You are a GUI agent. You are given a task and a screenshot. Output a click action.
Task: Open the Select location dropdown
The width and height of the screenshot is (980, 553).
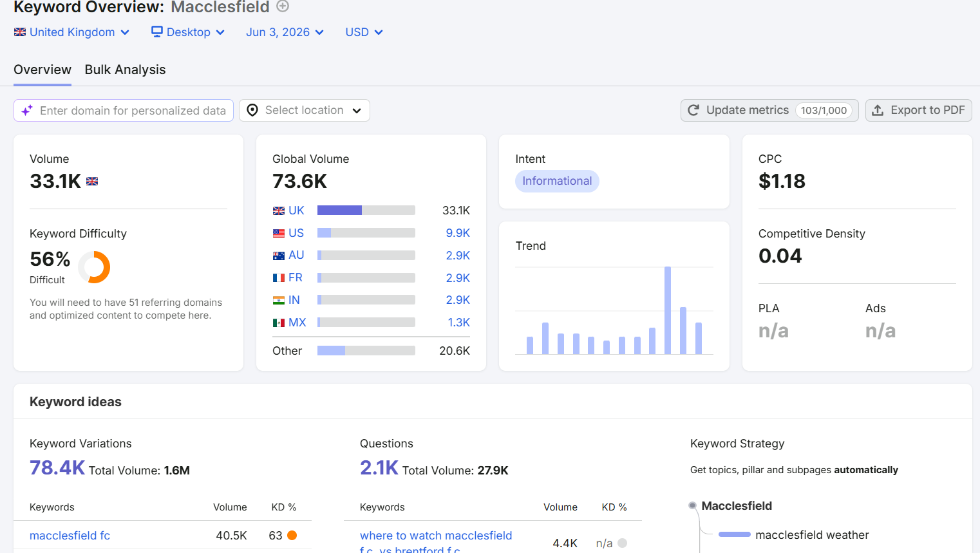click(x=305, y=110)
